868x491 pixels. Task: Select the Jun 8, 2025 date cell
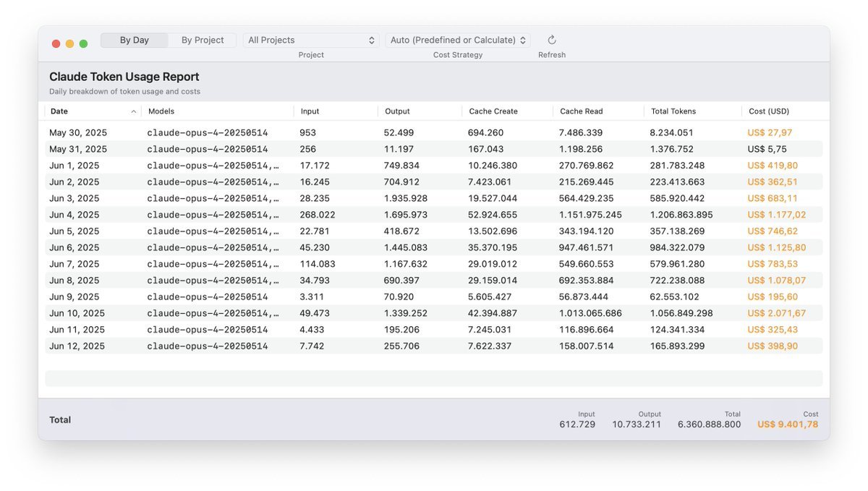pyautogui.click(x=75, y=280)
